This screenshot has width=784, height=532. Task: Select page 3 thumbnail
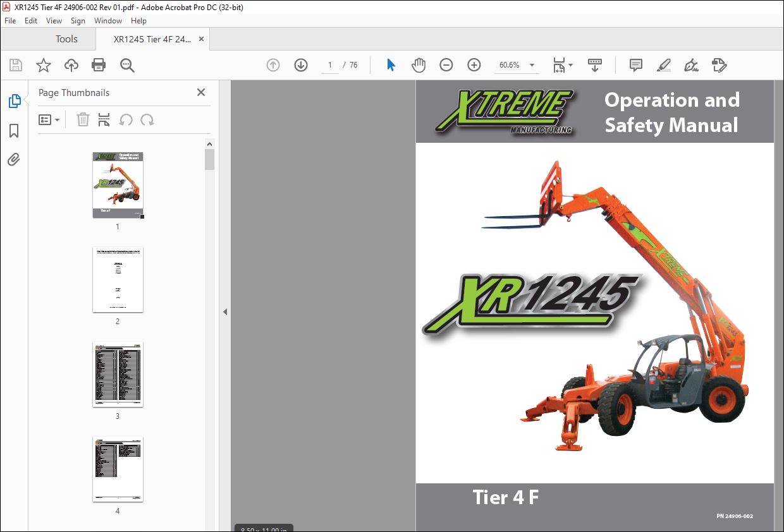118,375
